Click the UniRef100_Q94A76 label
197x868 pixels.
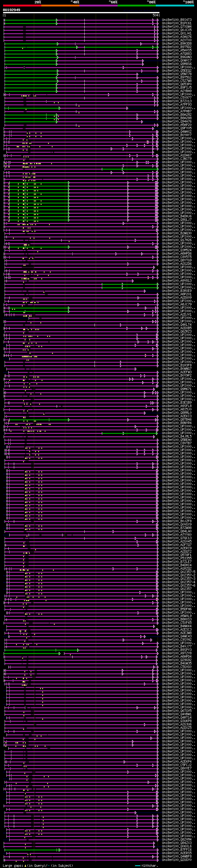177,121
